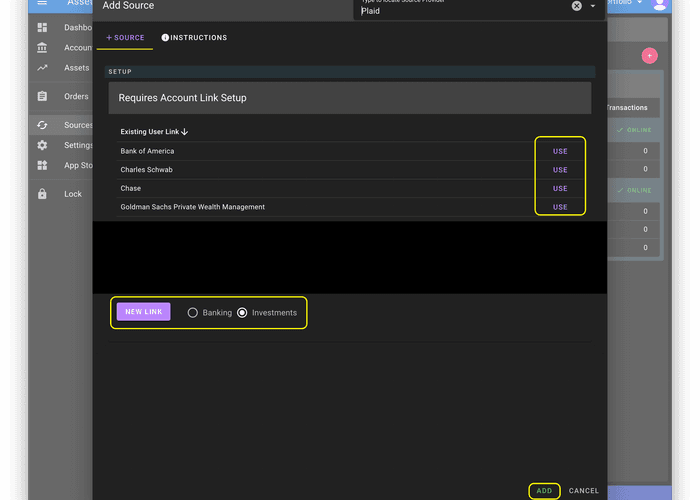The image size is (700, 500).
Task: Click the Orders clipboard icon
Action: coord(42,96)
